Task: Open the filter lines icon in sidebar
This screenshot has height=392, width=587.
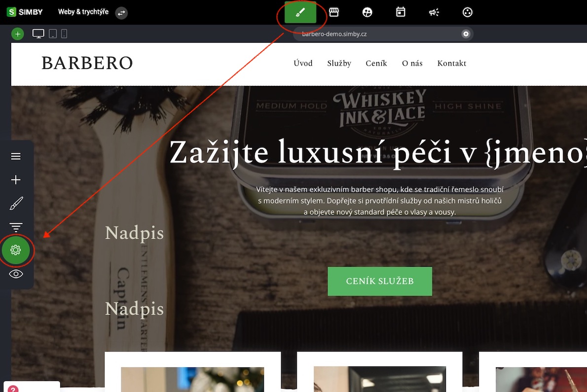Action: pos(16,227)
